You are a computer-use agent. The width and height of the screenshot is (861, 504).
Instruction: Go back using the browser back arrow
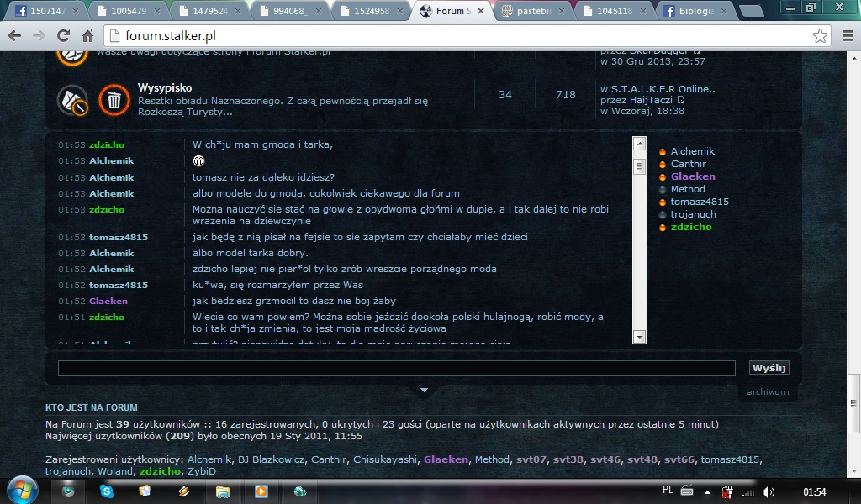pos(15,36)
